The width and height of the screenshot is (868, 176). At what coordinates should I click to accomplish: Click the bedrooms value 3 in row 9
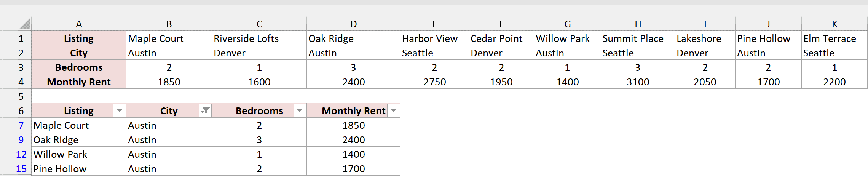pos(259,139)
